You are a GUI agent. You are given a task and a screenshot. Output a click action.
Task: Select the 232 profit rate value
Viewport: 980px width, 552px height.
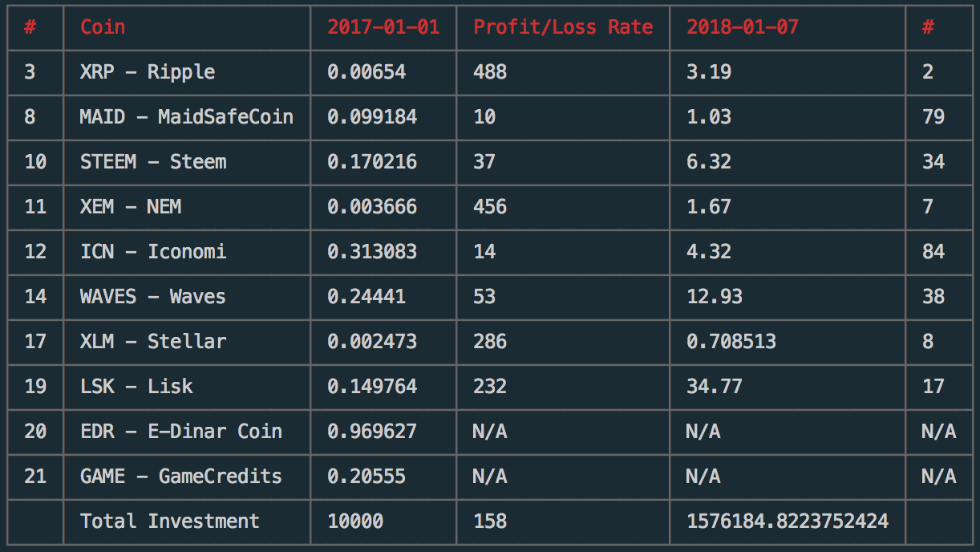tap(490, 387)
